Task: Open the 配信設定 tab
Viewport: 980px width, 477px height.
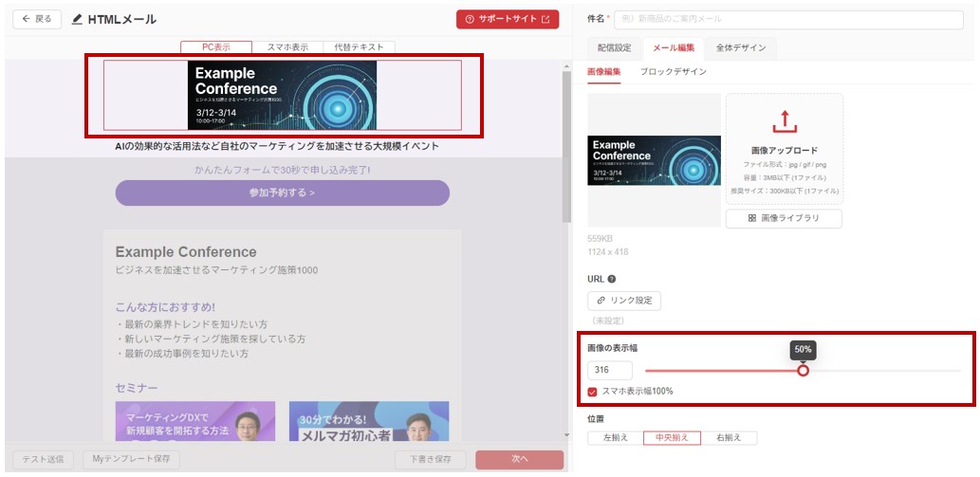Action: click(615, 48)
